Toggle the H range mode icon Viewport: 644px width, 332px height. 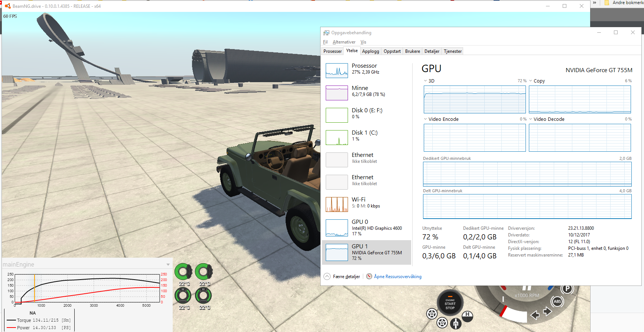pos(467,316)
